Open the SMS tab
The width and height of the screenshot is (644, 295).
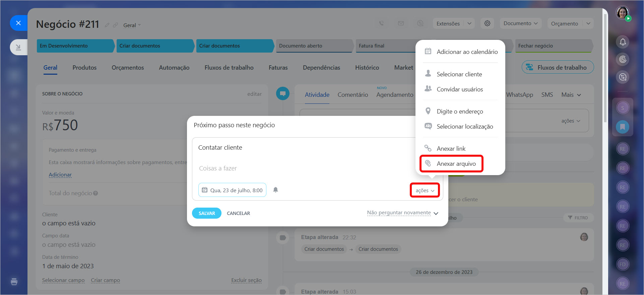click(x=547, y=95)
